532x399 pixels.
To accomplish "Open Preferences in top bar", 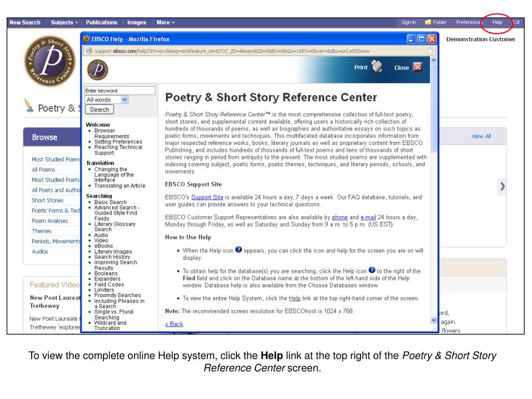I will click(469, 22).
